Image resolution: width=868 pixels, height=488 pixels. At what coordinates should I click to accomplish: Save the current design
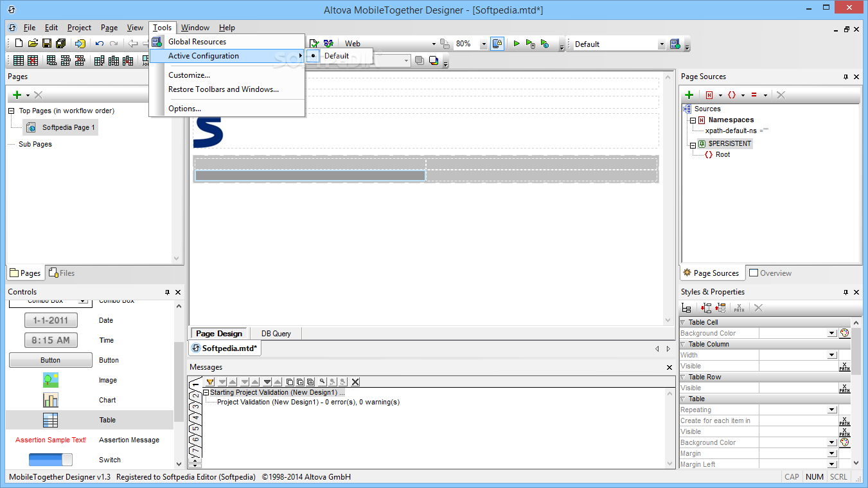(x=47, y=44)
